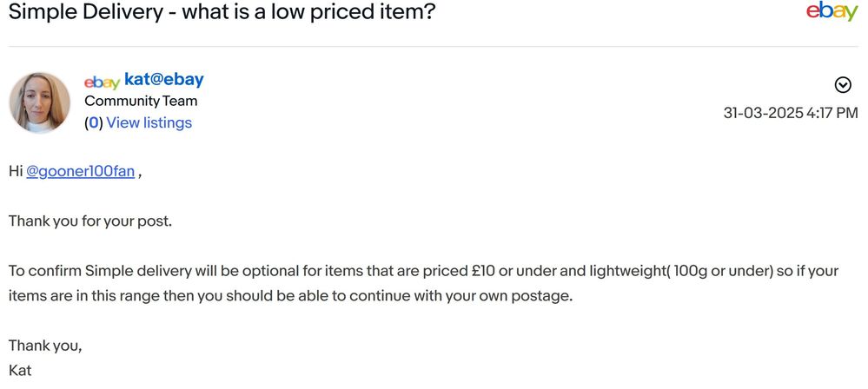This screenshot has height=389, width=868.
Task: Open the kat@ebay username profile link
Action: pos(164,80)
